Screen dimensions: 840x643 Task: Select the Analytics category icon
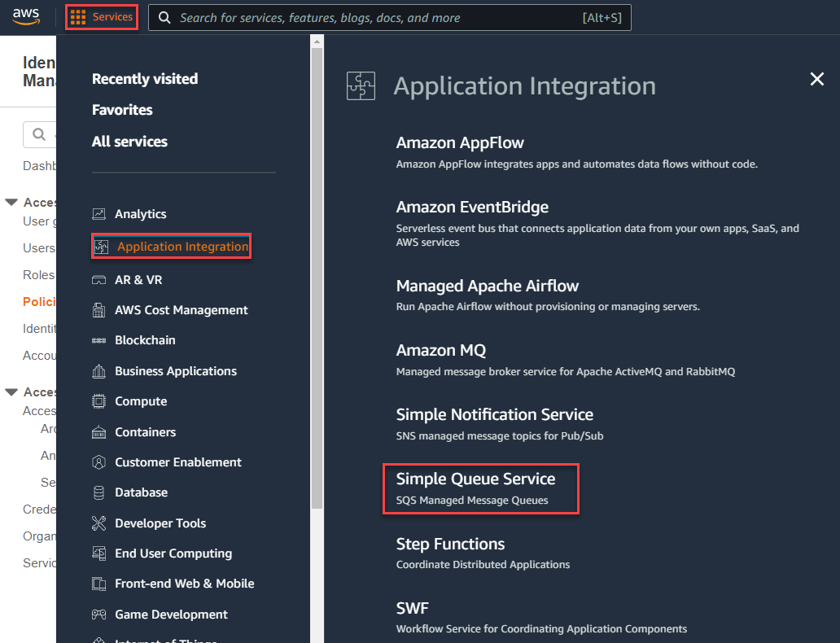[100, 213]
